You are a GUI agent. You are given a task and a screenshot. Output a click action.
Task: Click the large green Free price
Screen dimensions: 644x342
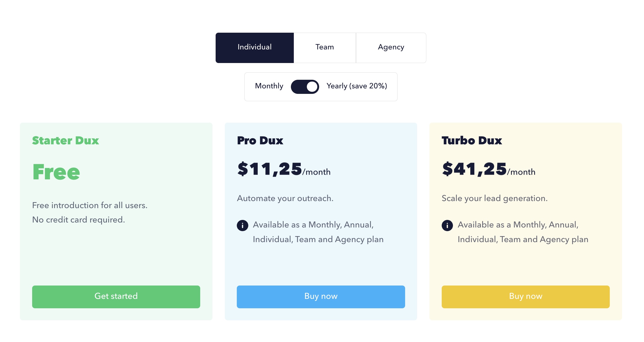56,172
